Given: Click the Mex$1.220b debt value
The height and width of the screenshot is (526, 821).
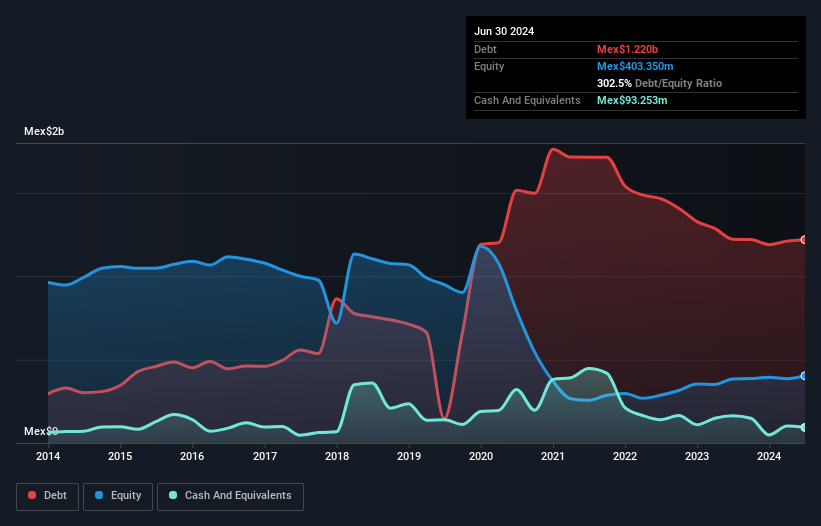Looking at the screenshot, I should click(627, 49).
